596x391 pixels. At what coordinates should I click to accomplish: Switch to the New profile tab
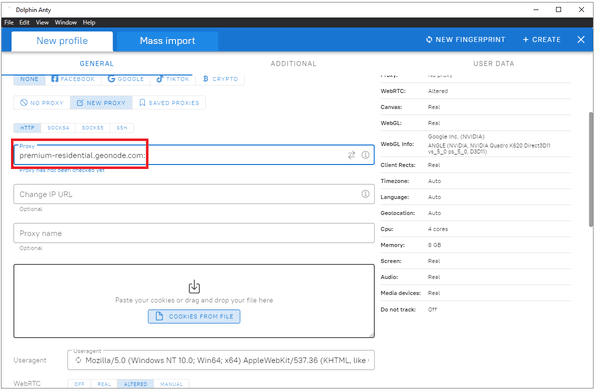tap(62, 41)
